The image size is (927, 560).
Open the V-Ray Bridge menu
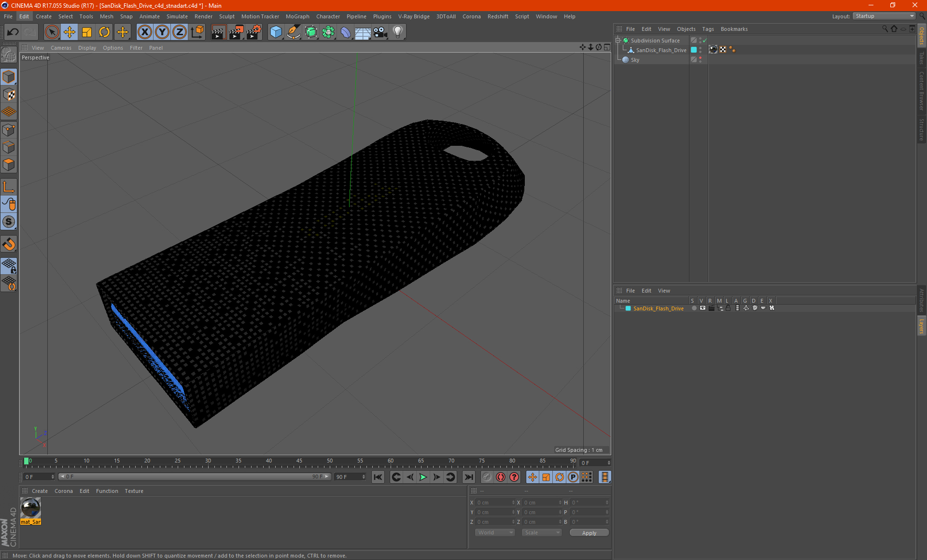click(x=414, y=16)
